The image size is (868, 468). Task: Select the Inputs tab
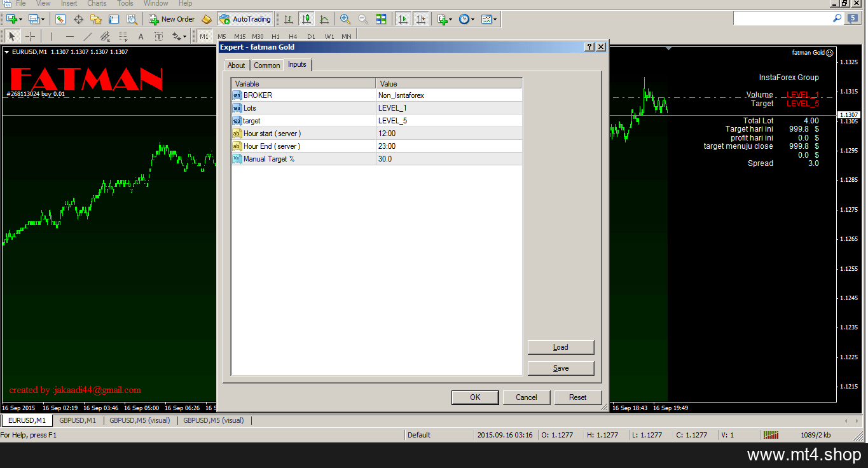(x=297, y=65)
